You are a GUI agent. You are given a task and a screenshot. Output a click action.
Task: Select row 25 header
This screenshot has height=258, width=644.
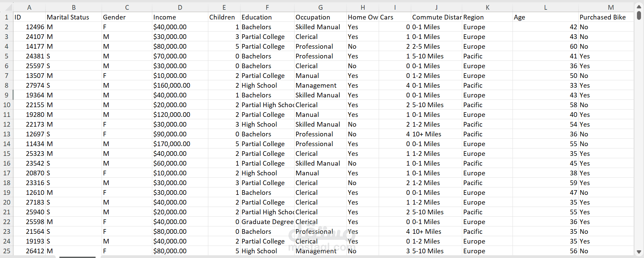[6, 251]
